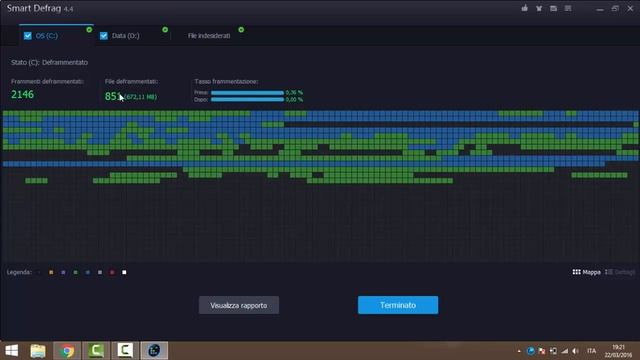
Task: Click the Legenda label
Action: click(19, 272)
